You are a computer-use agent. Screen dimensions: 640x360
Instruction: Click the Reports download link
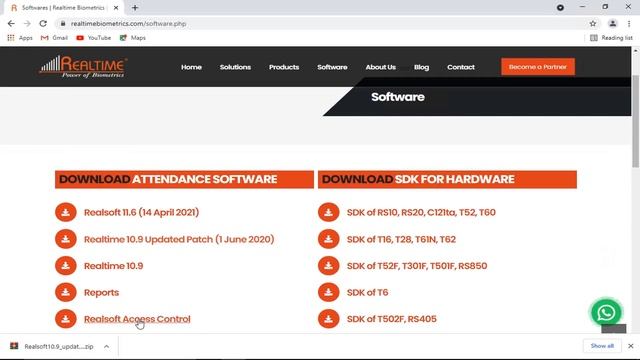click(x=101, y=292)
